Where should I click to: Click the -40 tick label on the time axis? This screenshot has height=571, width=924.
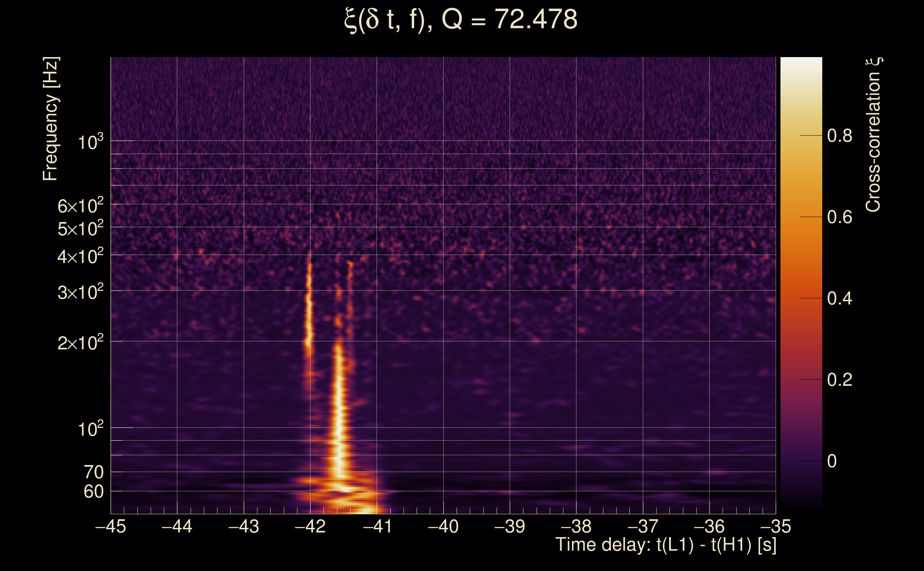click(443, 526)
